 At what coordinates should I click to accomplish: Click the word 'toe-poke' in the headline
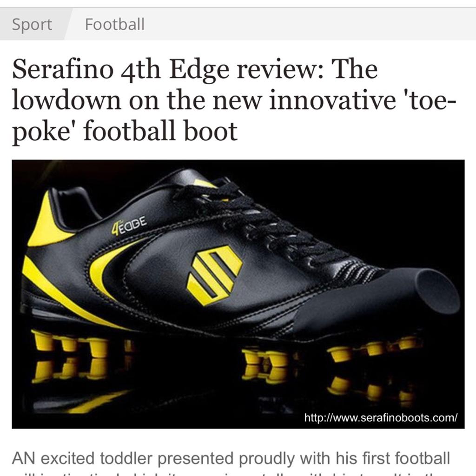point(234,115)
